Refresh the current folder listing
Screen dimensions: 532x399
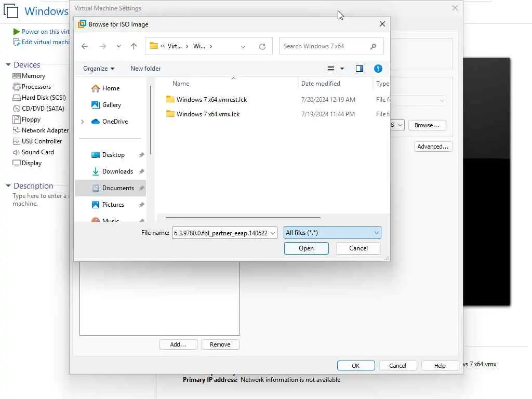coord(262,46)
